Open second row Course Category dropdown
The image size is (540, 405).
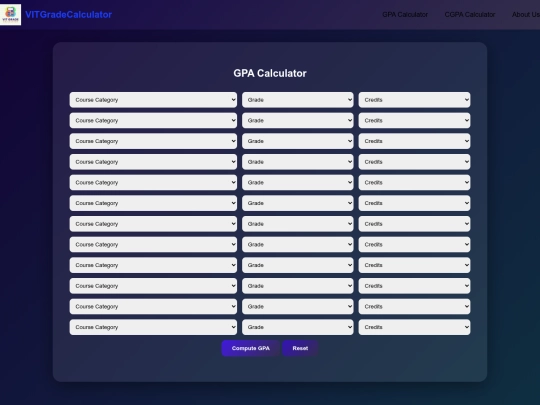point(153,121)
